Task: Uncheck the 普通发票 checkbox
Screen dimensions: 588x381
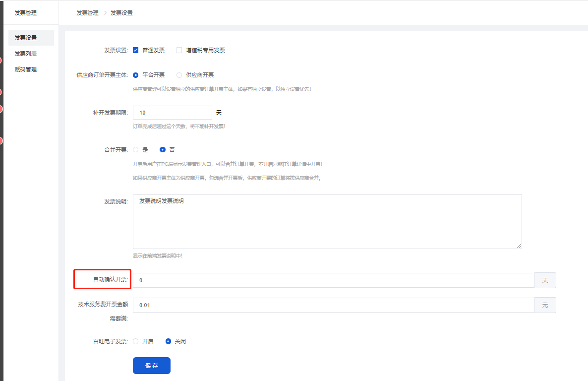Action: point(136,50)
